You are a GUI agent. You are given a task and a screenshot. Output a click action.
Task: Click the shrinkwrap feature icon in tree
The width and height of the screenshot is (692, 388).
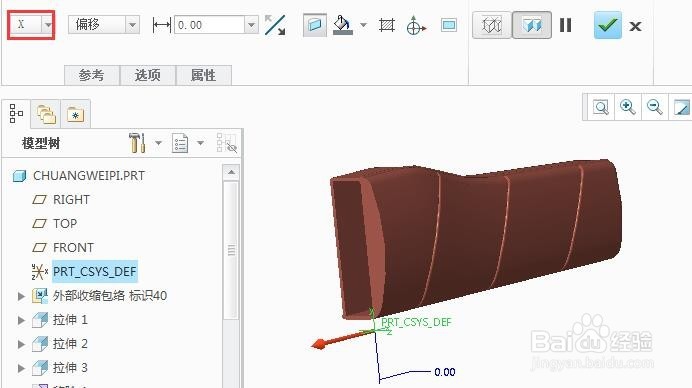click(x=40, y=296)
